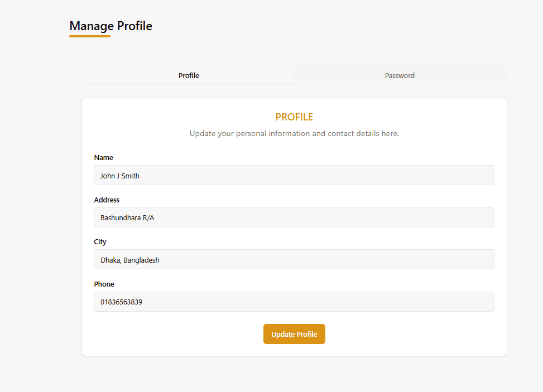Screen dimensions: 543x392
Task: Click the Address field label
Action: point(107,200)
